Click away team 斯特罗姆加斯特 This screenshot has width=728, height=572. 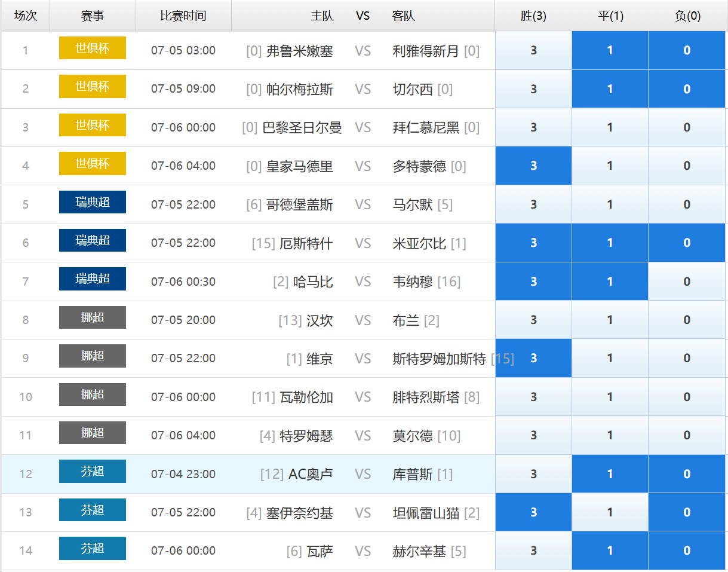[x=439, y=359]
